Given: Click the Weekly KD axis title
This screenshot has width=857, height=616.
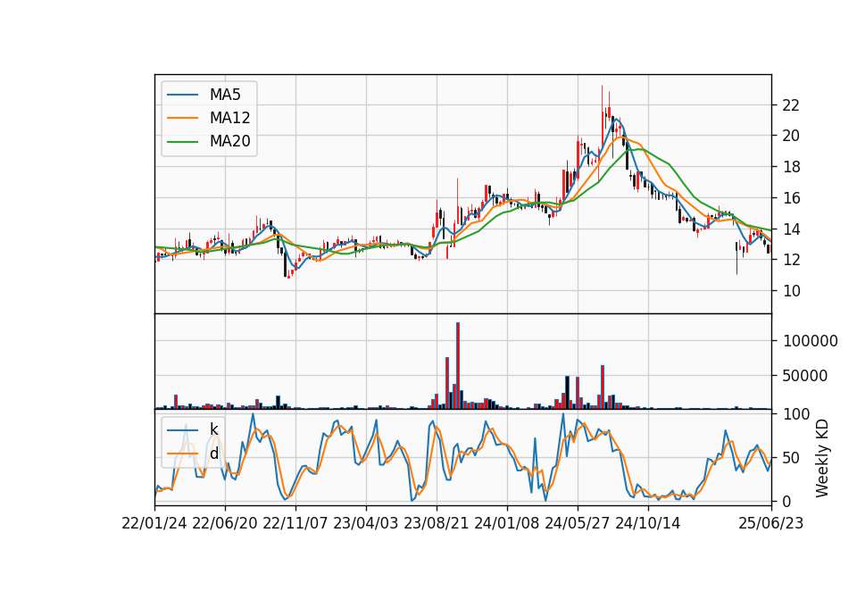Looking at the screenshot, I should (x=822, y=458).
